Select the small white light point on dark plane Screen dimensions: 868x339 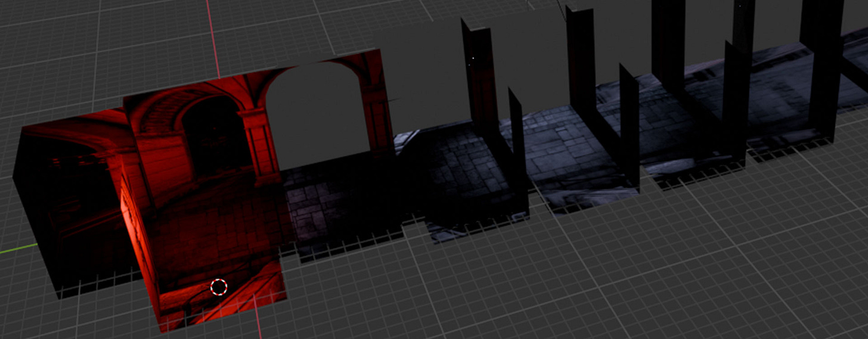[x=474, y=58]
